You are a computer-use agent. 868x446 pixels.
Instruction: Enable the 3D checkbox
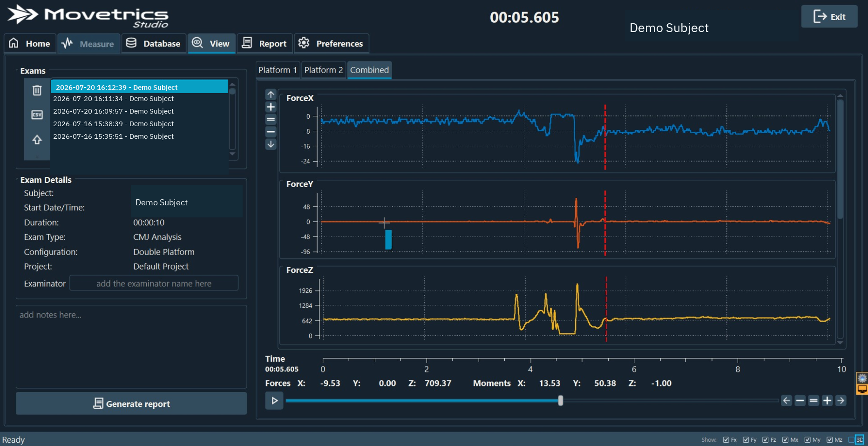(852, 439)
